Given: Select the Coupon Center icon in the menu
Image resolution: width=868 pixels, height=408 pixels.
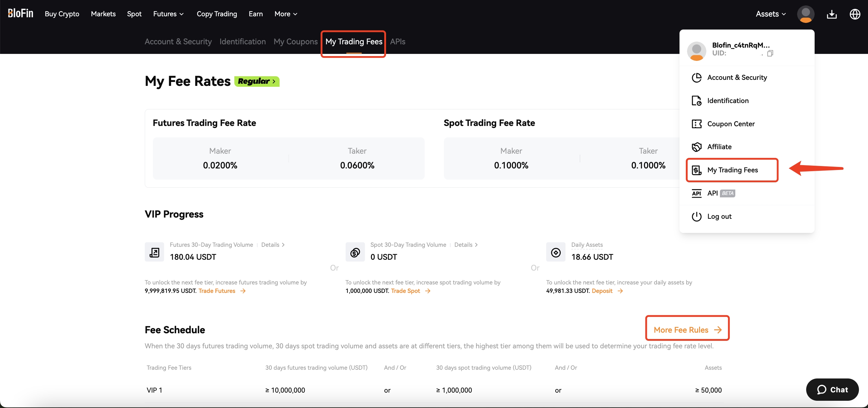Looking at the screenshot, I should coord(696,124).
